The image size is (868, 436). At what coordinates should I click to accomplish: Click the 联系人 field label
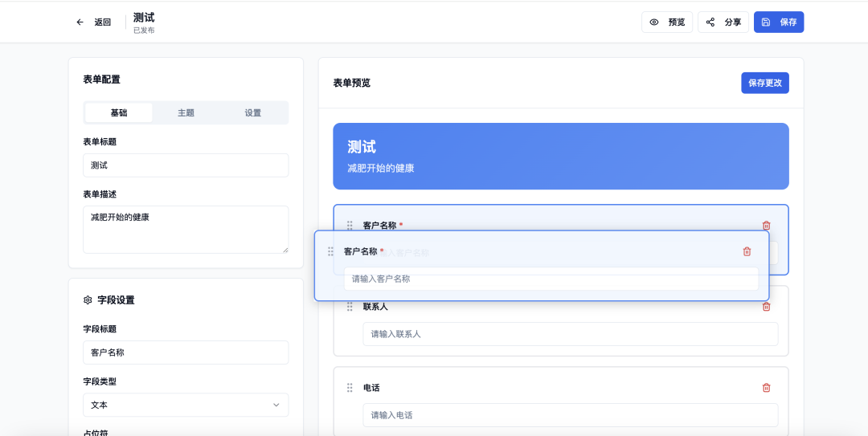pyautogui.click(x=375, y=307)
